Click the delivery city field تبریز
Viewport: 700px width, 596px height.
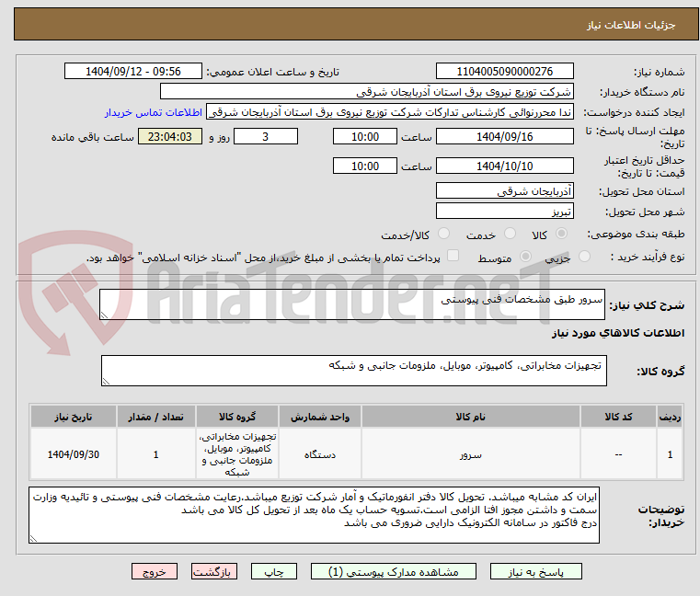click(504, 212)
